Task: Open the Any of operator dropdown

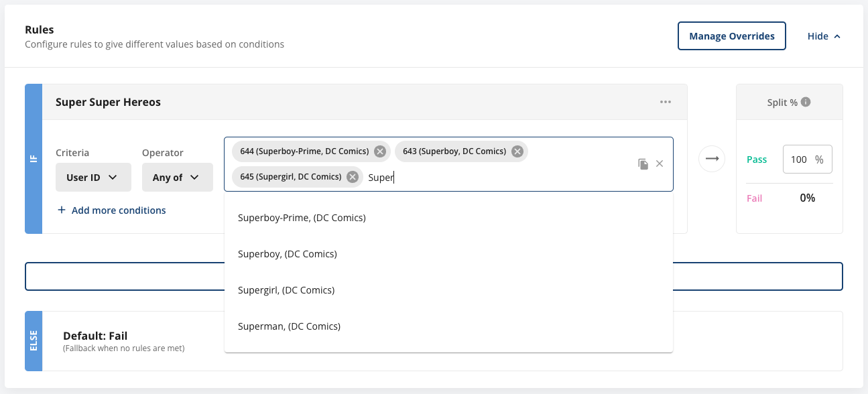Action: [x=177, y=177]
